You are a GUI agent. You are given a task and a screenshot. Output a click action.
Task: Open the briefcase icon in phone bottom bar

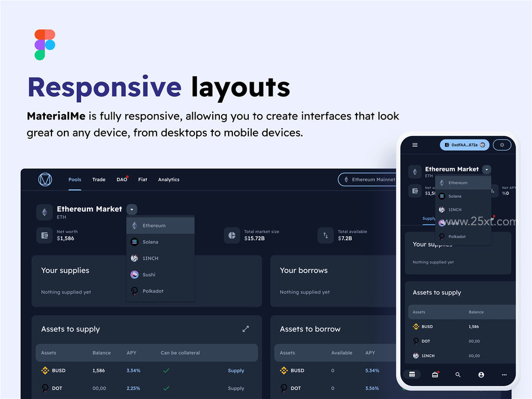click(435, 375)
